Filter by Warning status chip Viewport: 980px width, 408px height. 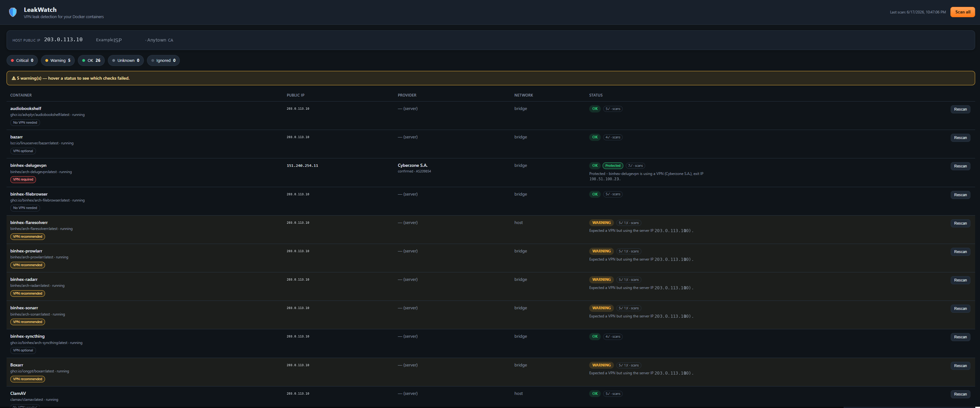(x=58, y=61)
